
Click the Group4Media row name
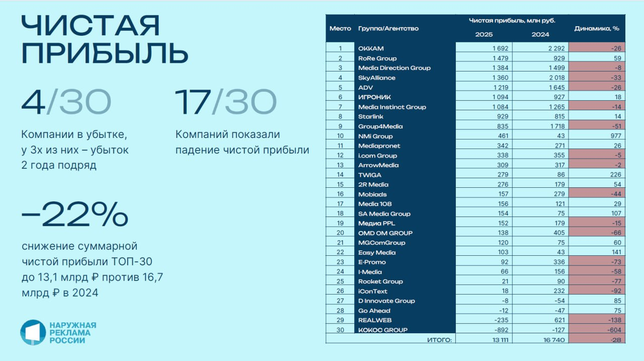click(x=380, y=126)
